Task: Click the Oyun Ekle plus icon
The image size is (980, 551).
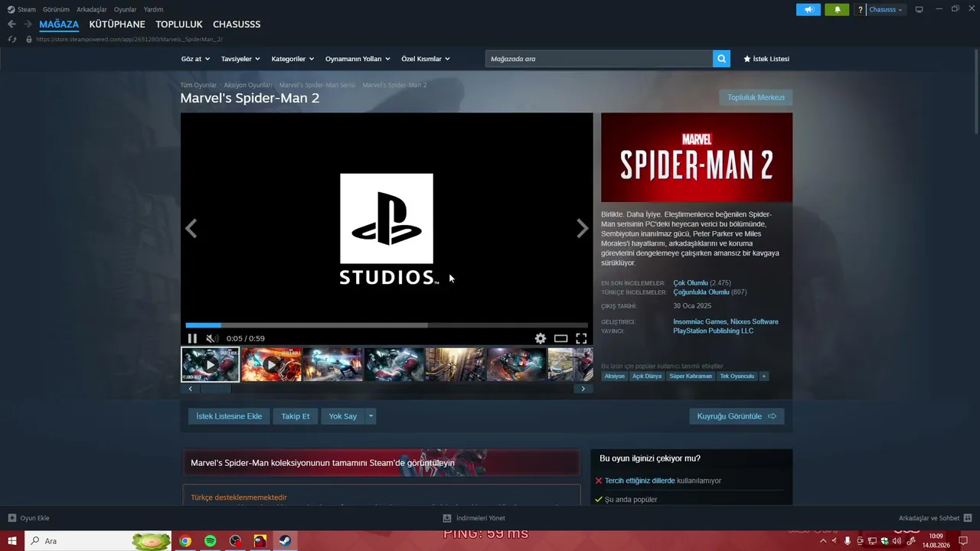Action: coord(12,518)
